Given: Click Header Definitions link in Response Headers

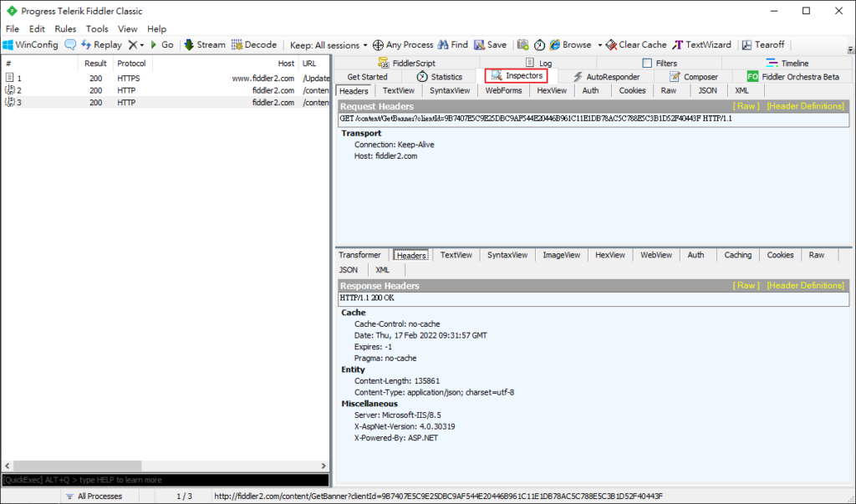Looking at the screenshot, I should pos(805,285).
